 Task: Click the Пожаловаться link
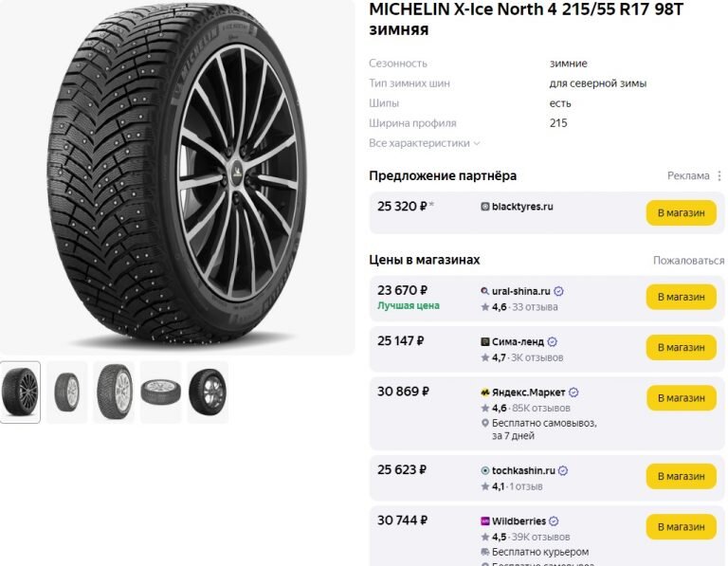(x=688, y=261)
